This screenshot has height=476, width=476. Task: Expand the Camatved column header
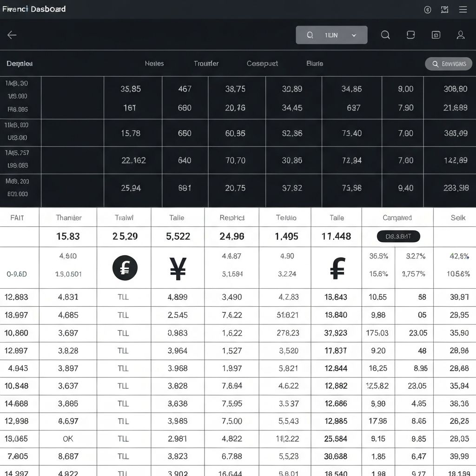[x=397, y=217]
